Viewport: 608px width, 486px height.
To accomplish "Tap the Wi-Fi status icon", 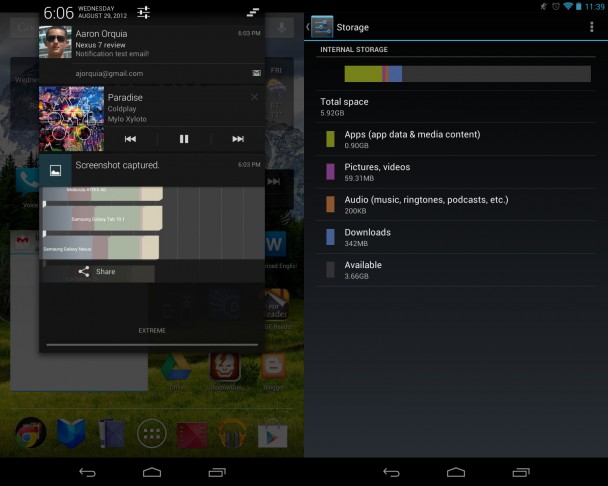I will pyautogui.click(x=568, y=6).
